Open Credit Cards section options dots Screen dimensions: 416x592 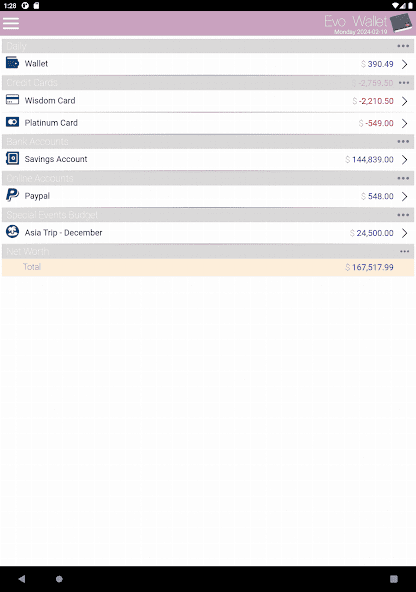[404, 83]
